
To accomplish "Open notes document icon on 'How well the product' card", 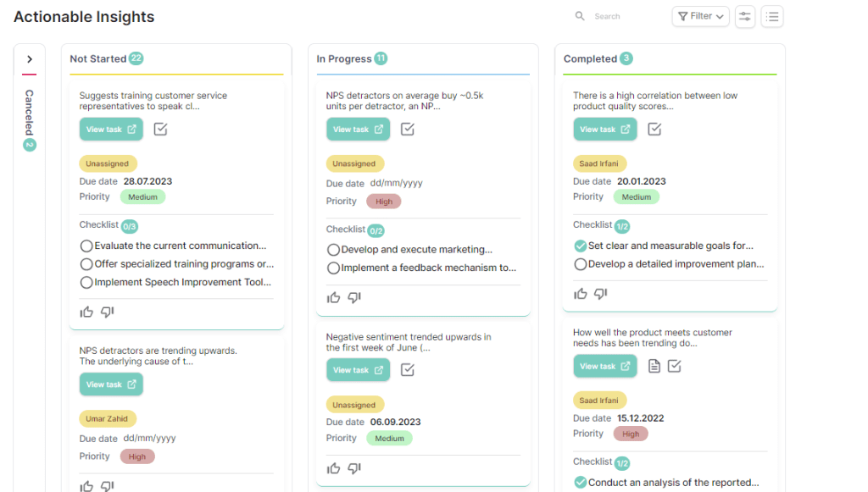I will [654, 366].
